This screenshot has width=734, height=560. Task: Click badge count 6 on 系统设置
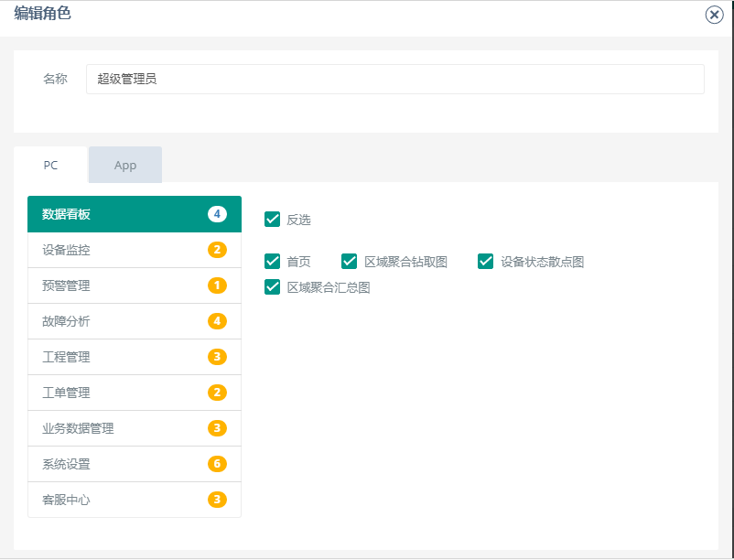coord(217,464)
